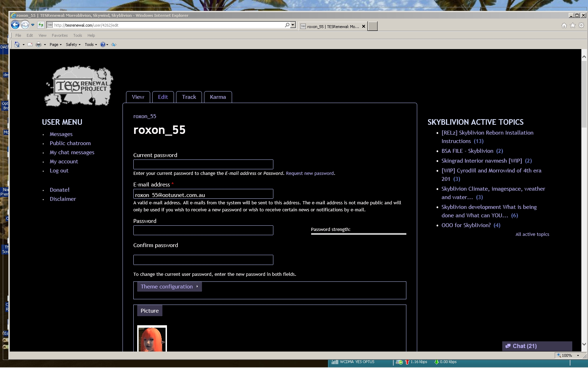588x368 pixels.
Task: Refresh the page with the green arrows icon
Action: (41, 25)
